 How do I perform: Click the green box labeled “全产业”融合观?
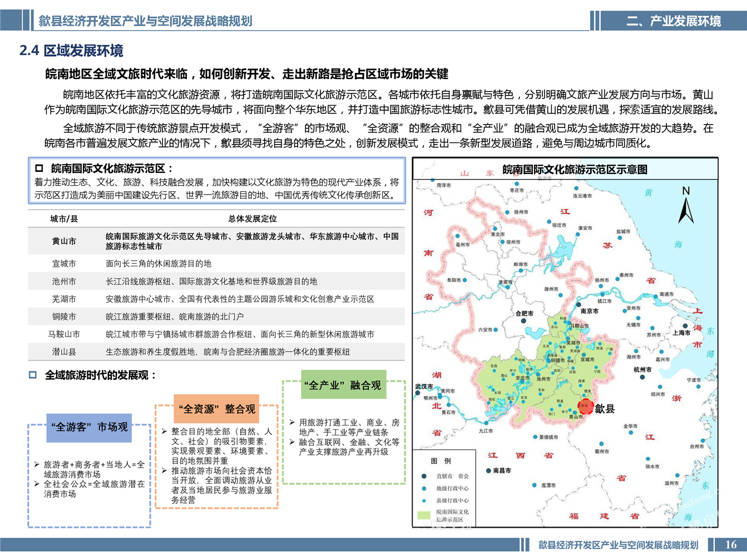(x=343, y=385)
